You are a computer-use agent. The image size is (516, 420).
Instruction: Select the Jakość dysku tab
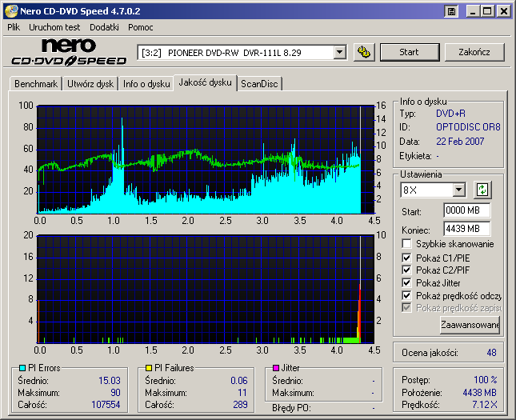[206, 82]
